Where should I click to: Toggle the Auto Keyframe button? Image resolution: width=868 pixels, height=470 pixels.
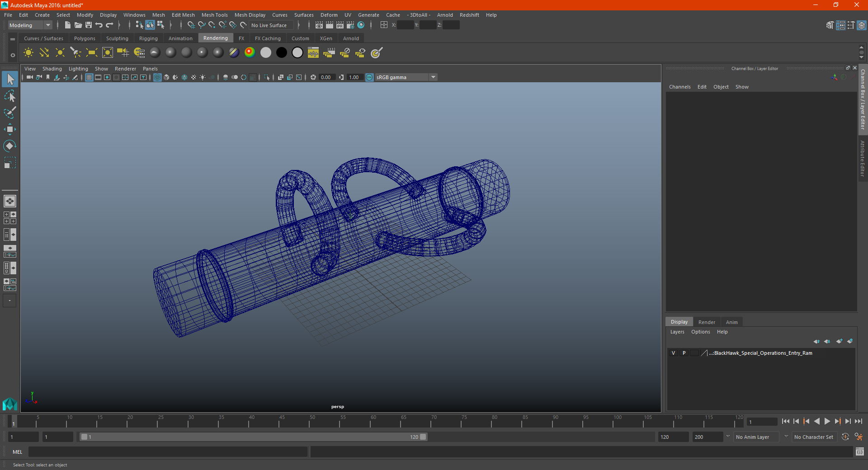click(845, 437)
